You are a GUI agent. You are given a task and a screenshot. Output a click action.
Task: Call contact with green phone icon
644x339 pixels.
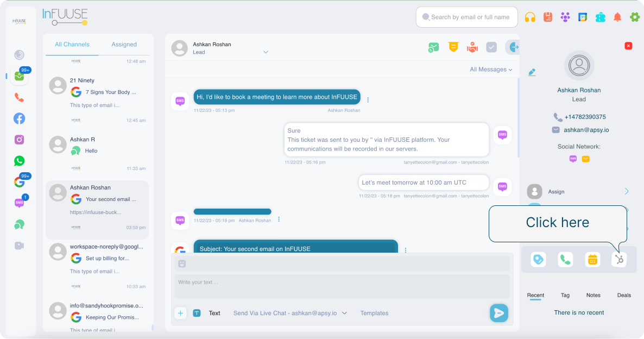tap(566, 260)
